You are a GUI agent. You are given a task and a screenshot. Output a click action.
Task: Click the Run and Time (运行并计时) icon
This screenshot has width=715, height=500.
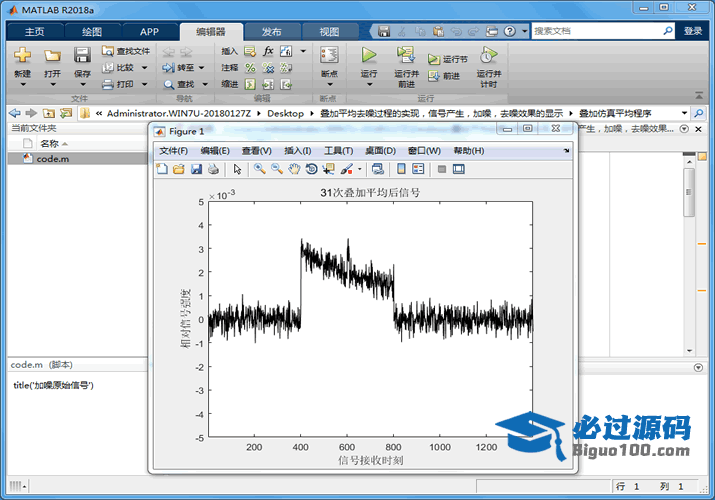[488, 55]
